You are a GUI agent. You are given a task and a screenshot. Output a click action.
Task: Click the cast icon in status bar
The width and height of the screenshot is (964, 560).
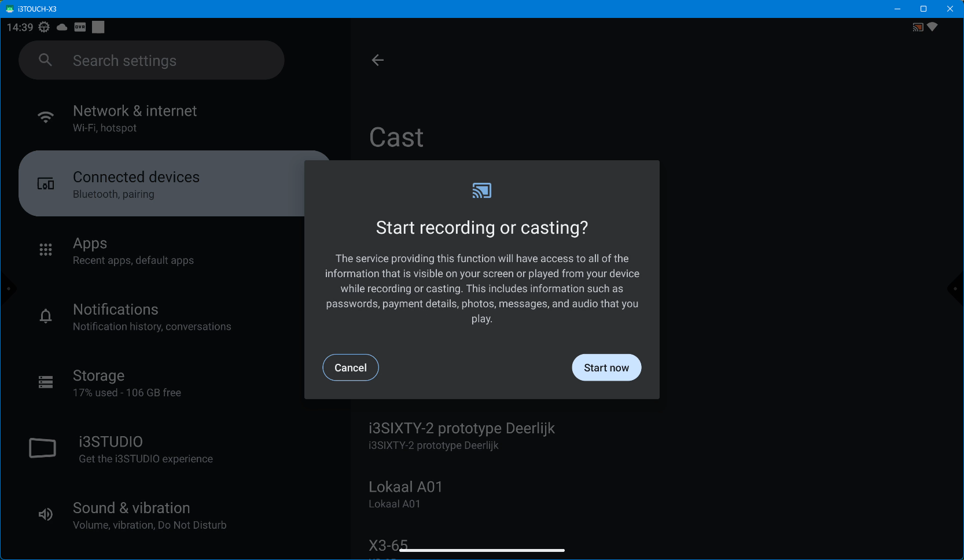point(917,27)
